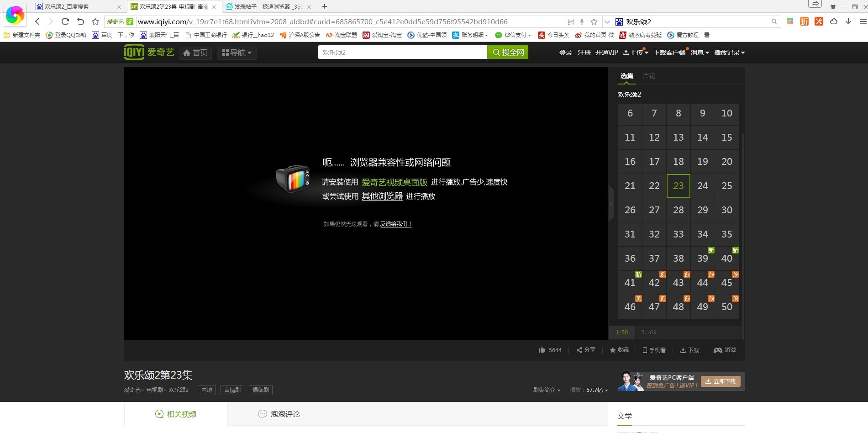Click the 立即下载 button

pos(721,381)
